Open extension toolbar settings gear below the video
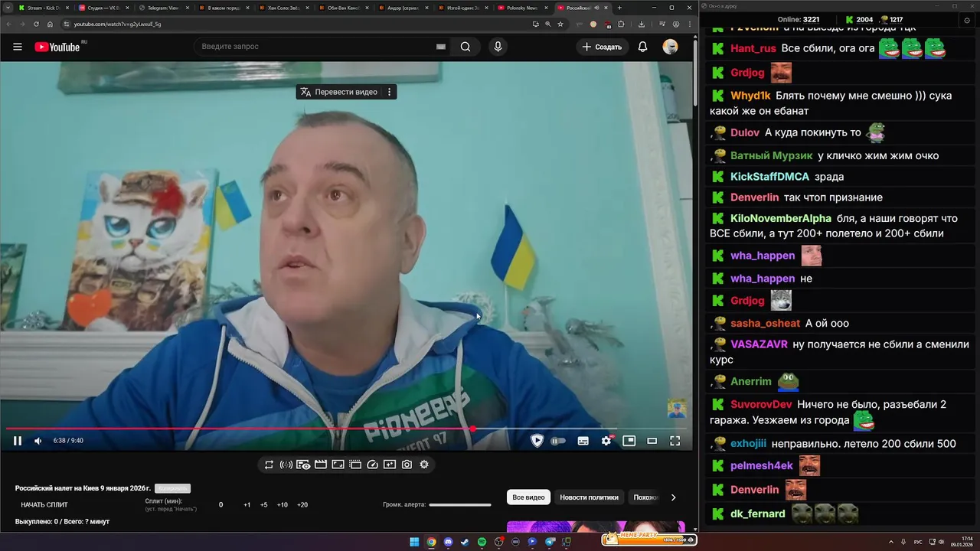The width and height of the screenshot is (980, 551). pos(424,465)
